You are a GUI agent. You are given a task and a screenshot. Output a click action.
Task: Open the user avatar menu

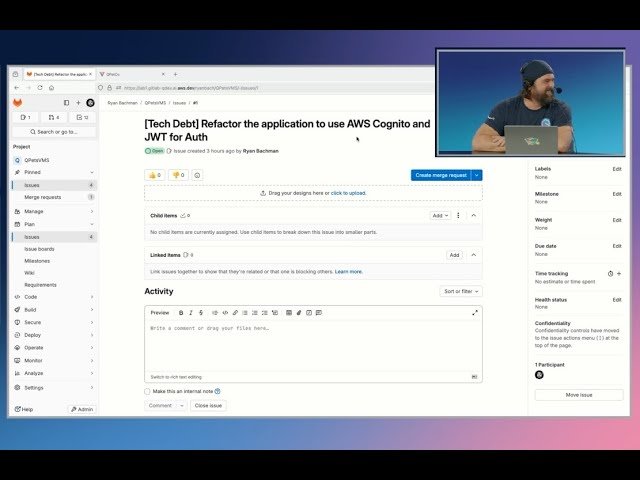click(91, 103)
